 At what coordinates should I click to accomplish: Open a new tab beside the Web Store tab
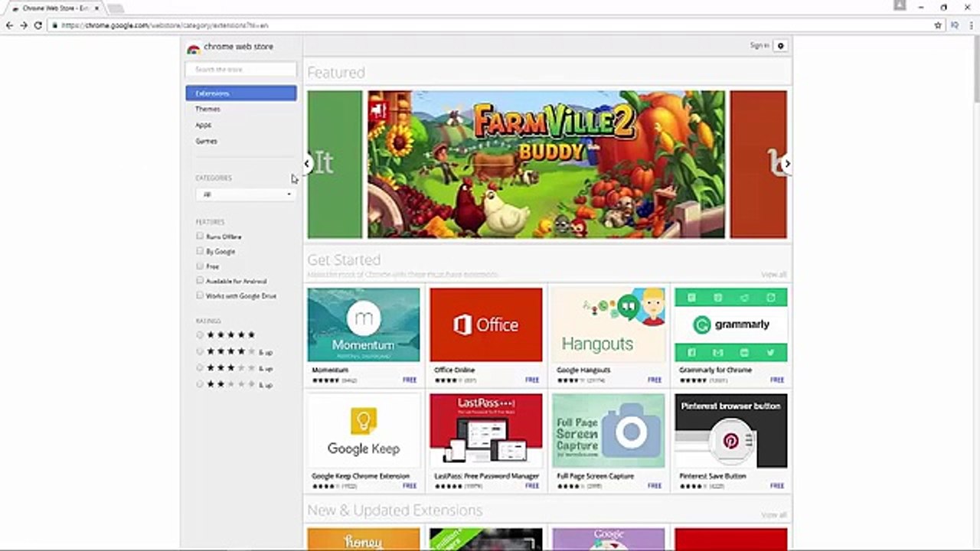(116, 8)
